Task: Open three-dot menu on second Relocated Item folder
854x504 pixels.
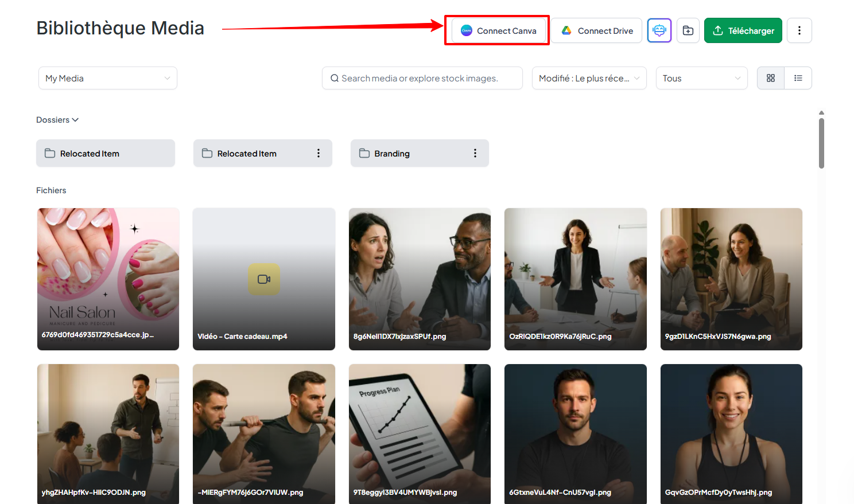Action: [x=319, y=153]
